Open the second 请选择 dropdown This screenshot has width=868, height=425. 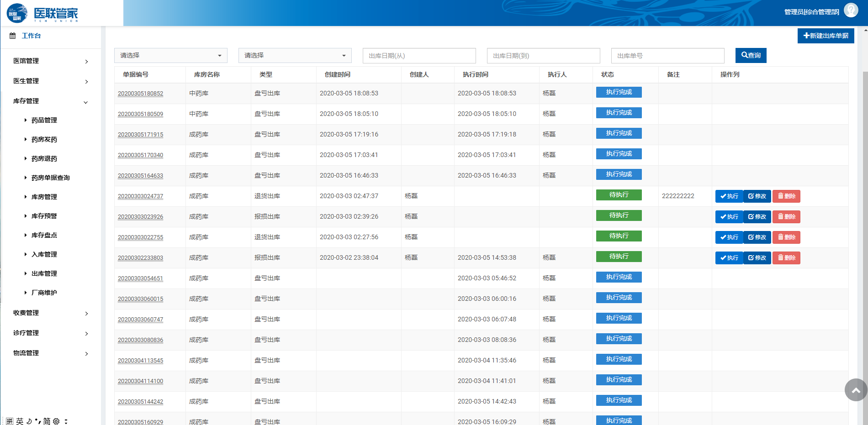tap(295, 55)
